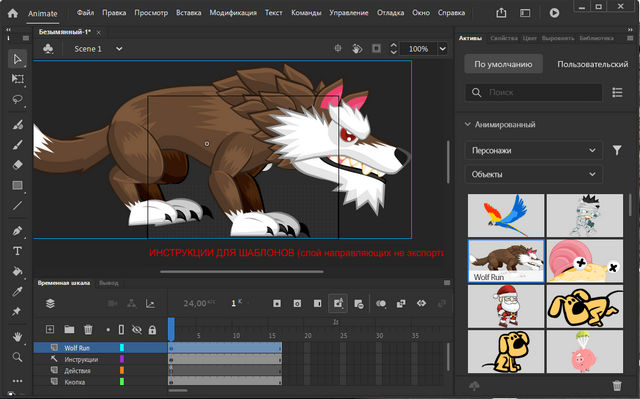Toggle clip content outside stage
640x399 pixels.
pyautogui.click(x=376, y=49)
